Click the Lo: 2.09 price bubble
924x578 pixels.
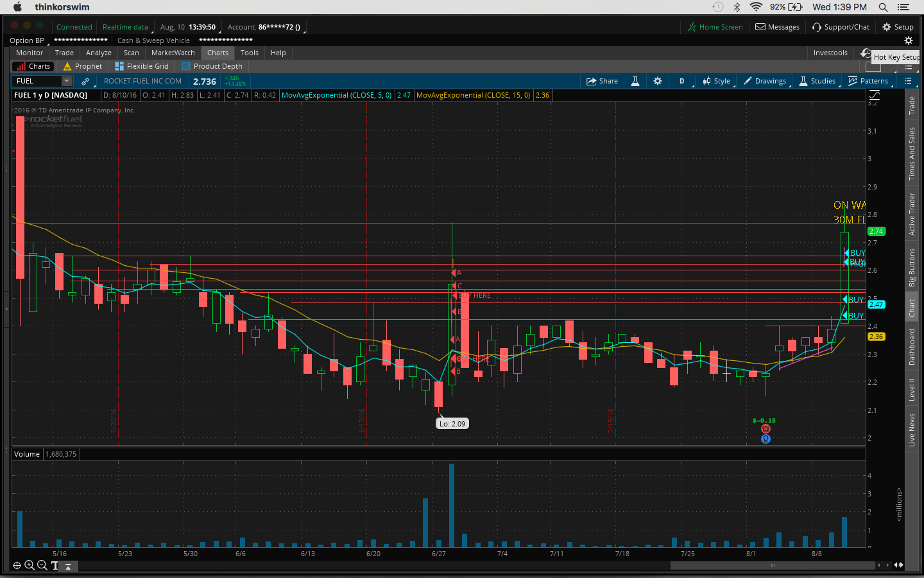click(452, 424)
